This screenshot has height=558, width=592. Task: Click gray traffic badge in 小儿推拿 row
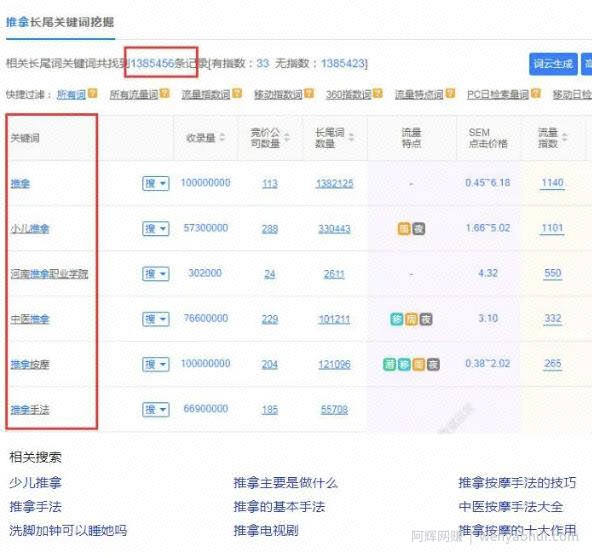pyautogui.click(x=419, y=228)
